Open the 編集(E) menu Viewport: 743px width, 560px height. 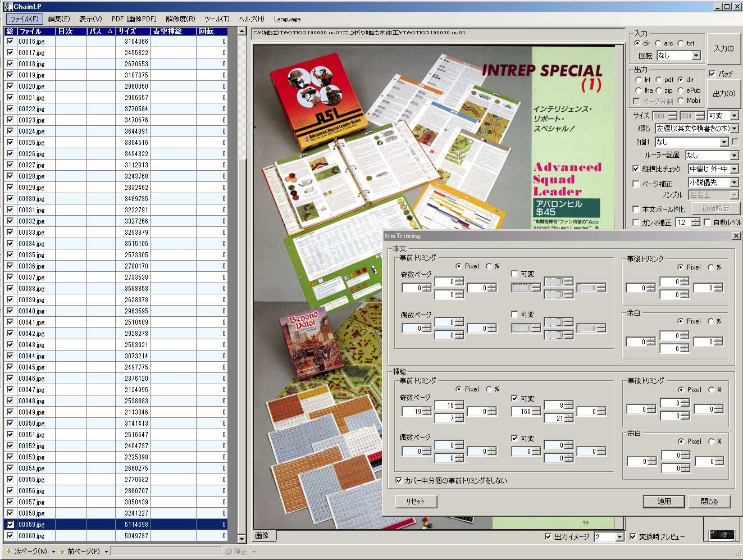click(59, 19)
